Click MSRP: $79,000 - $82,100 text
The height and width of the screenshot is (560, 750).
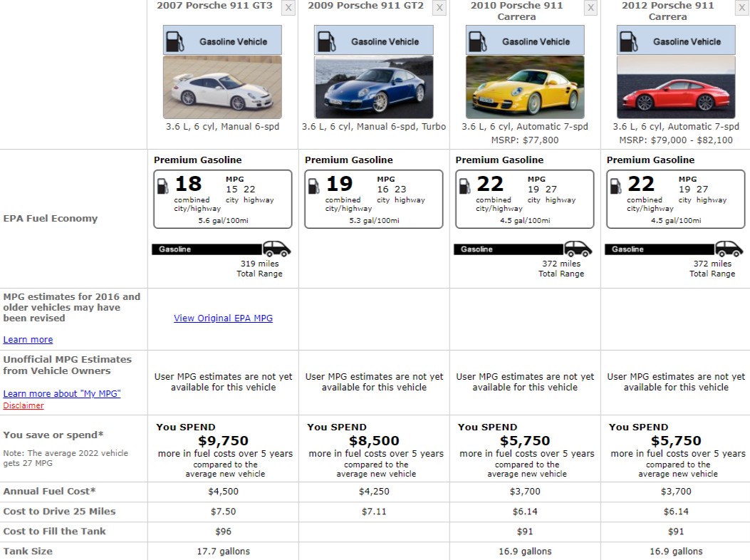click(677, 140)
